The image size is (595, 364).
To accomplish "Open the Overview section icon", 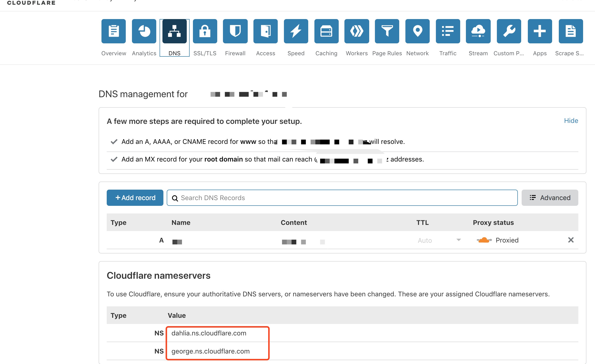I will [x=113, y=31].
